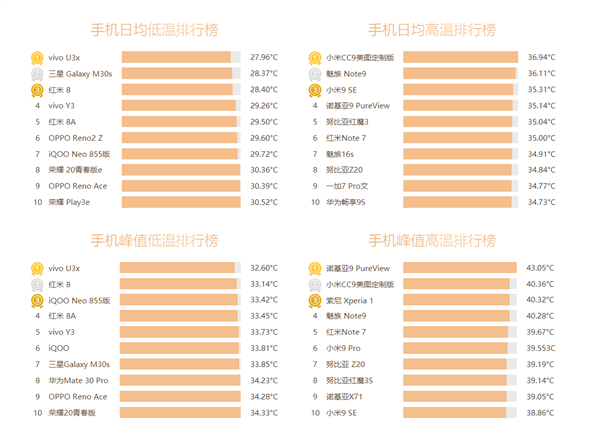
Task: Click bronze medal next to 小米9 SE
Action: pos(315,90)
